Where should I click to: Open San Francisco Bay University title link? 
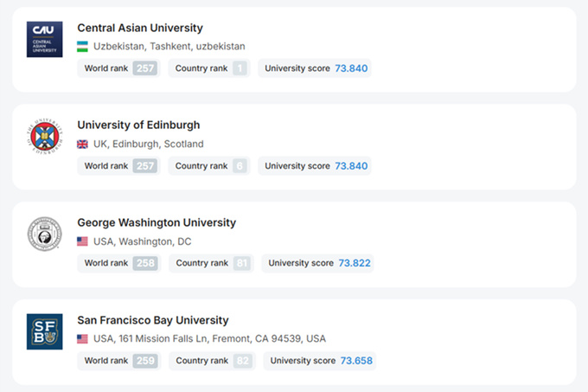click(x=153, y=320)
